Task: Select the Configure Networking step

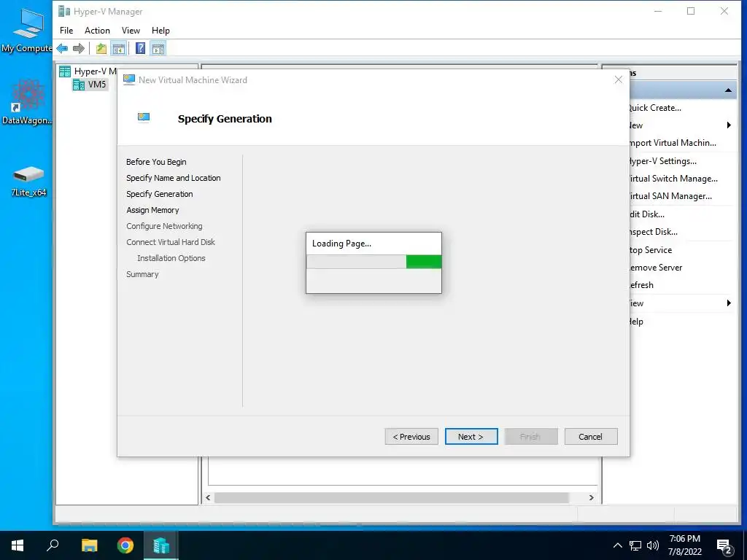Action: tap(164, 226)
